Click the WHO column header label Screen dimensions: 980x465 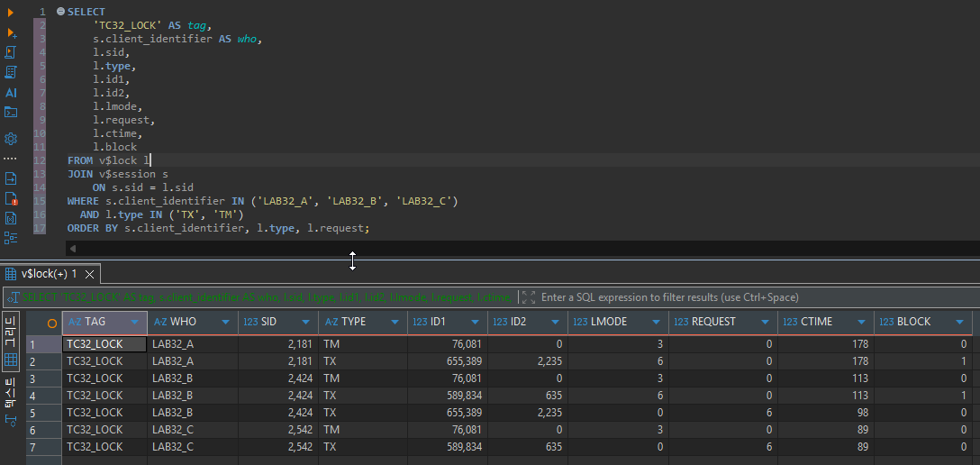[183, 322]
